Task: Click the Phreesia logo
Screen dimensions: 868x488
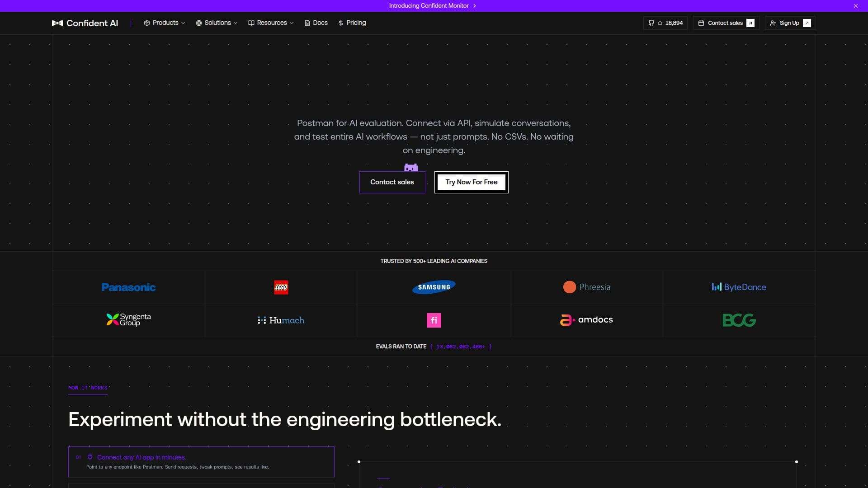Action: tap(587, 287)
